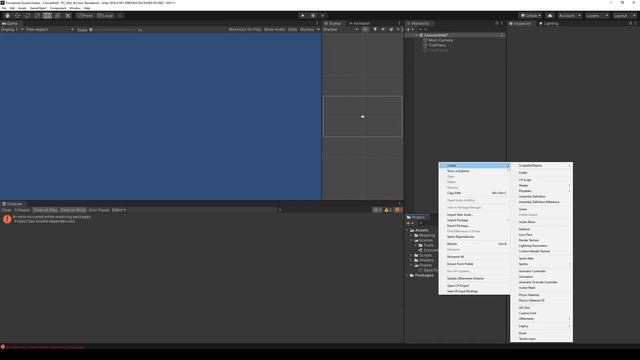Switch to the Inspector tab
This screenshot has width=640, height=360.
pos(520,24)
